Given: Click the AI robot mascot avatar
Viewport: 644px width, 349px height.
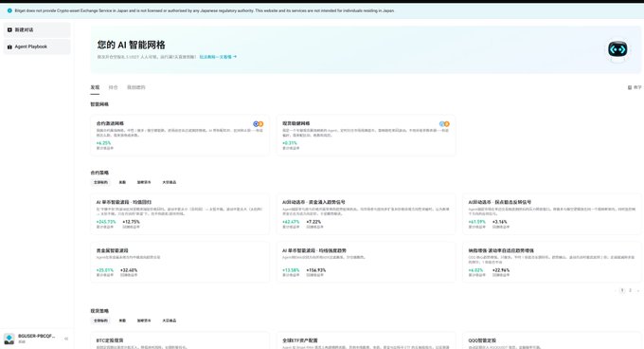Looking at the screenshot, I should tap(617, 49).
